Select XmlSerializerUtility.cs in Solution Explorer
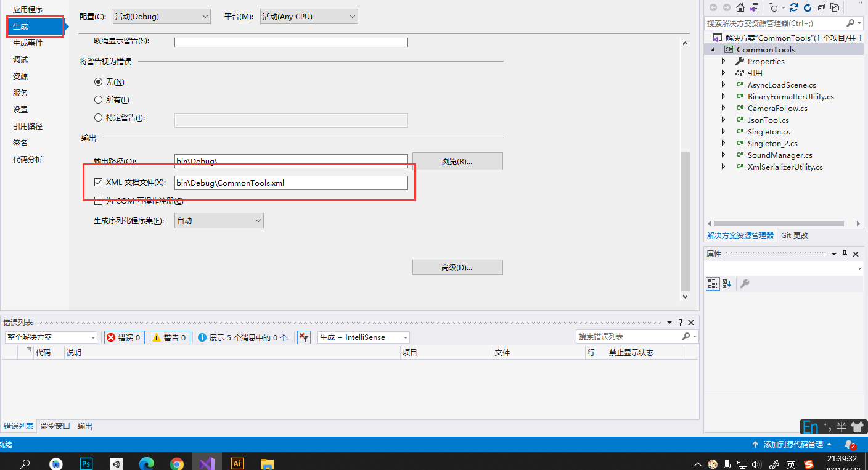The image size is (868, 470). 785,167
